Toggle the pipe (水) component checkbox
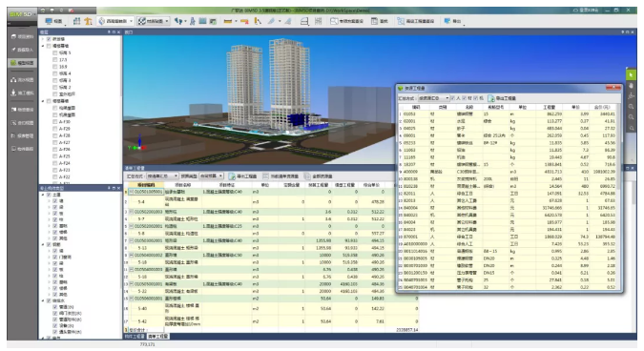Screen dimensions: 644x351 point(55,307)
